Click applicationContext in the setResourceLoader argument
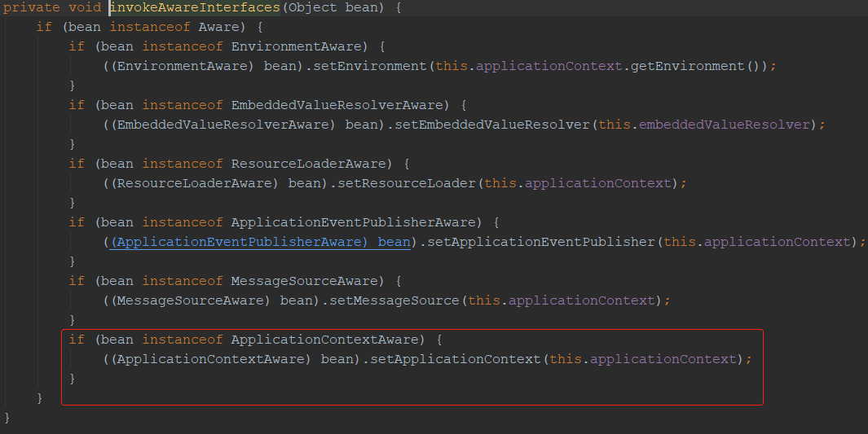 coord(598,183)
